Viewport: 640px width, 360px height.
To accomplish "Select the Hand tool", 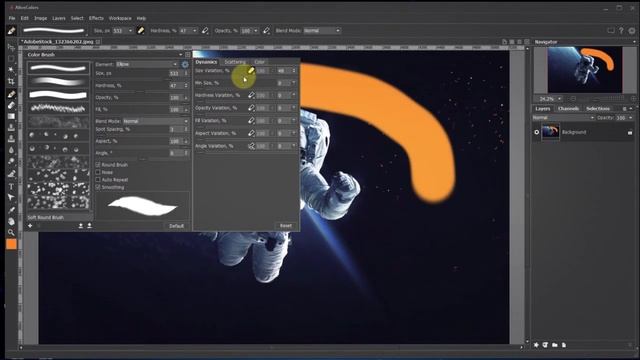I will click(11, 221).
